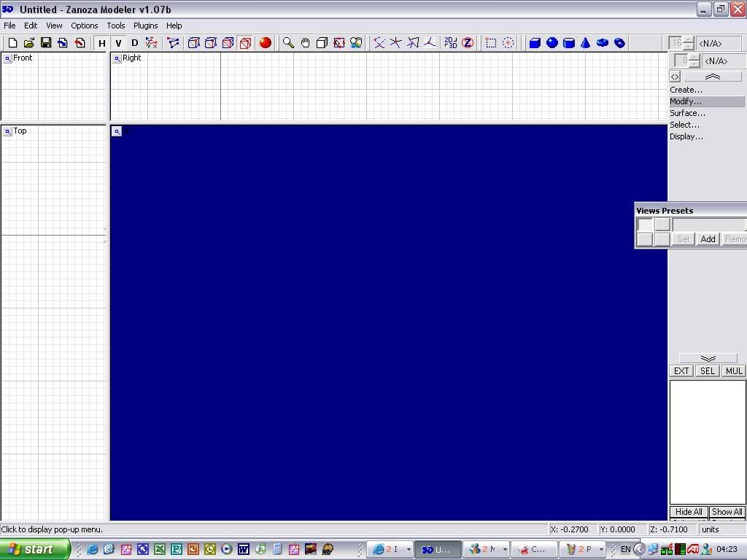
Task: Select the dashed rectangle selection tool
Action: [491, 43]
